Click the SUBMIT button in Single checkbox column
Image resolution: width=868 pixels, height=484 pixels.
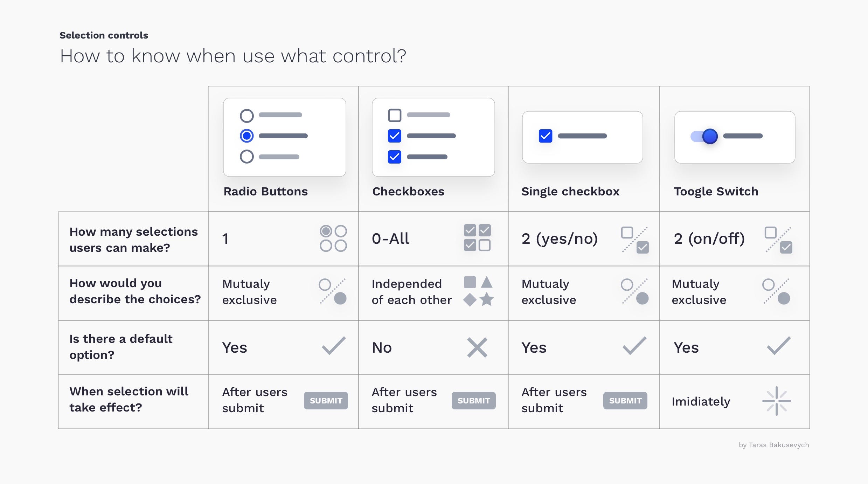625,401
